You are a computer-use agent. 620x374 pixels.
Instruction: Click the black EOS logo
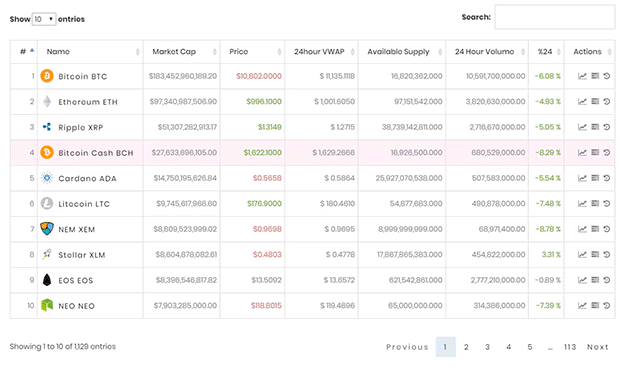(47, 280)
